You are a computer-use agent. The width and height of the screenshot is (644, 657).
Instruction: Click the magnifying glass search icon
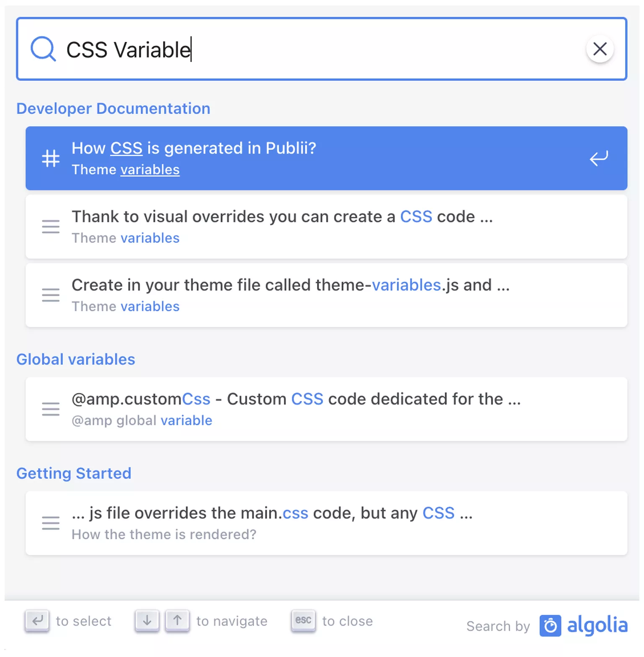pos(43,49)
